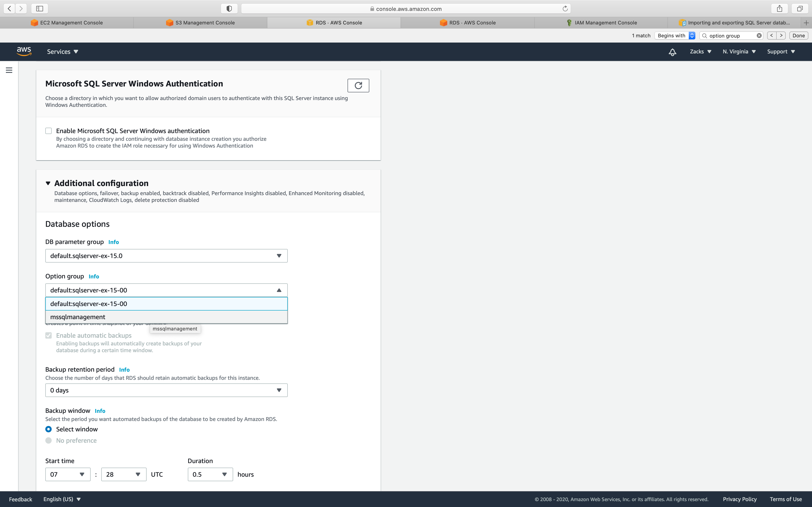Refresh the Windows Authentication directory list
This screenshot has height=507, width=812.
[x=358, y=86]
